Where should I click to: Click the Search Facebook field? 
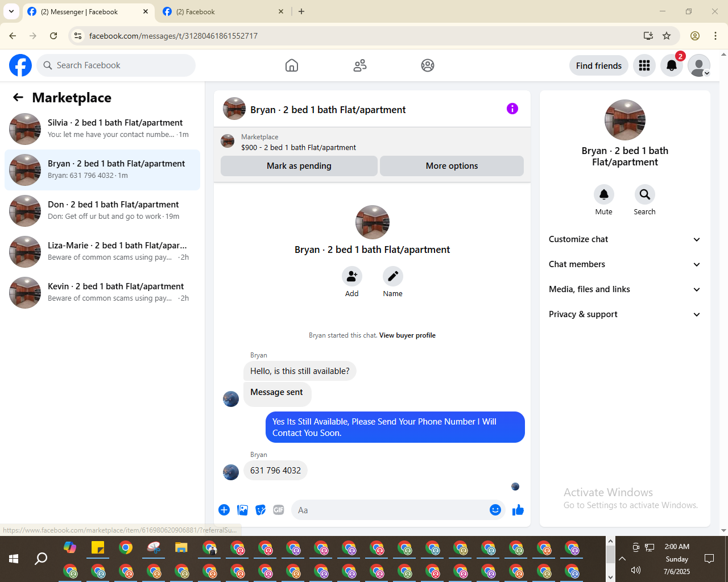coord(116,65)
